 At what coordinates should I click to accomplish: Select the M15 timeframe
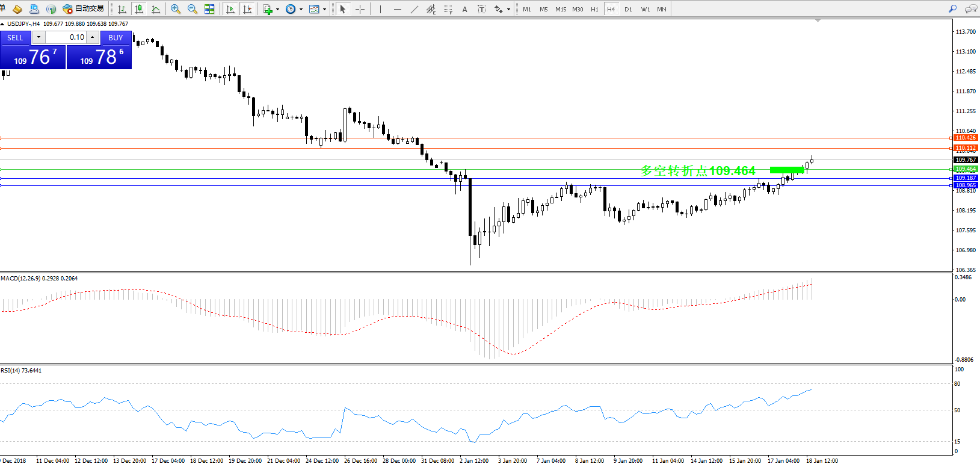[x=561, y=9]
